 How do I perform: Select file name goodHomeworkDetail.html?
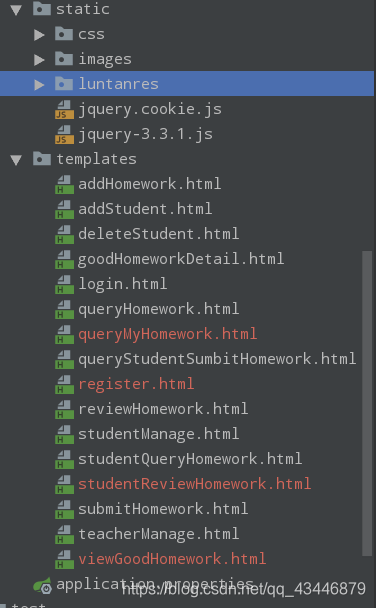(x=181, y=259)
